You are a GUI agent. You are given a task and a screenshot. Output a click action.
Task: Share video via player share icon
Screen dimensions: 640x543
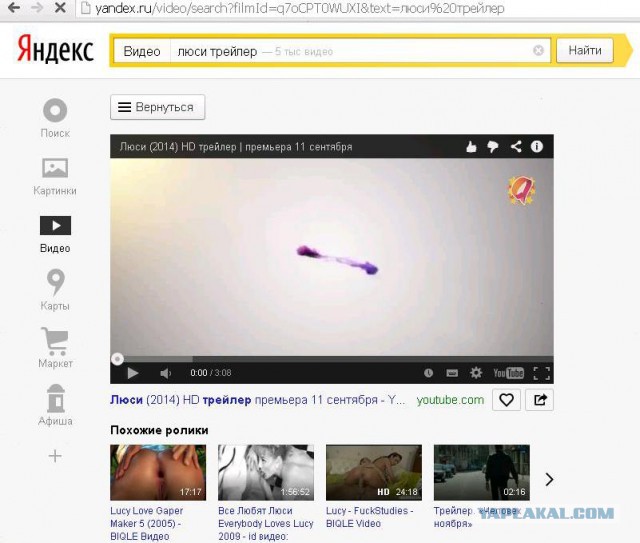point(516,146)
